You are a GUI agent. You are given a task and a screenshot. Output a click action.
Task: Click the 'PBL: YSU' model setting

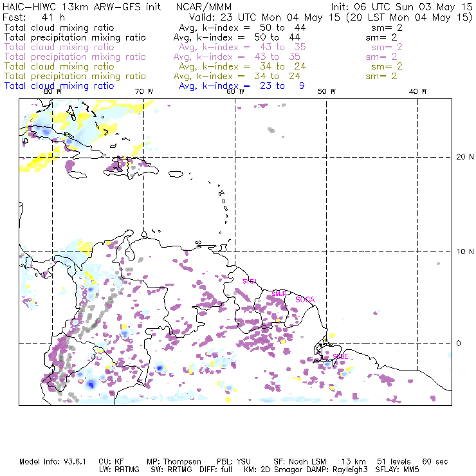(233, 462)
